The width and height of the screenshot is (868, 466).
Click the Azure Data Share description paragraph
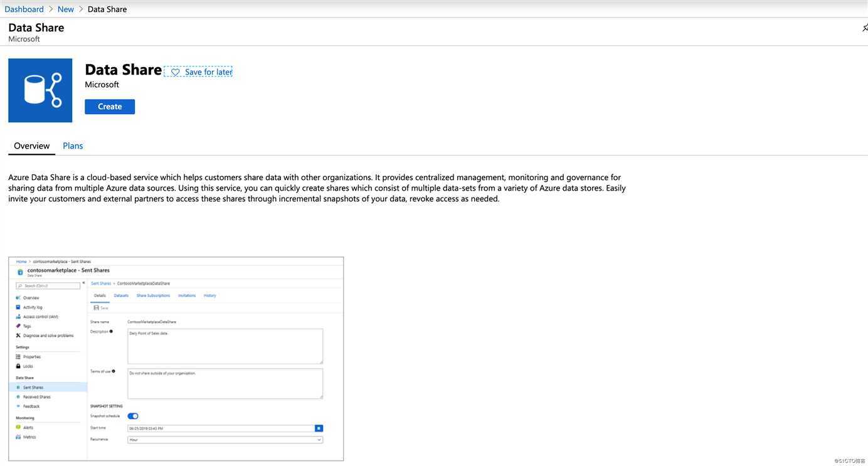coord(317,188)
